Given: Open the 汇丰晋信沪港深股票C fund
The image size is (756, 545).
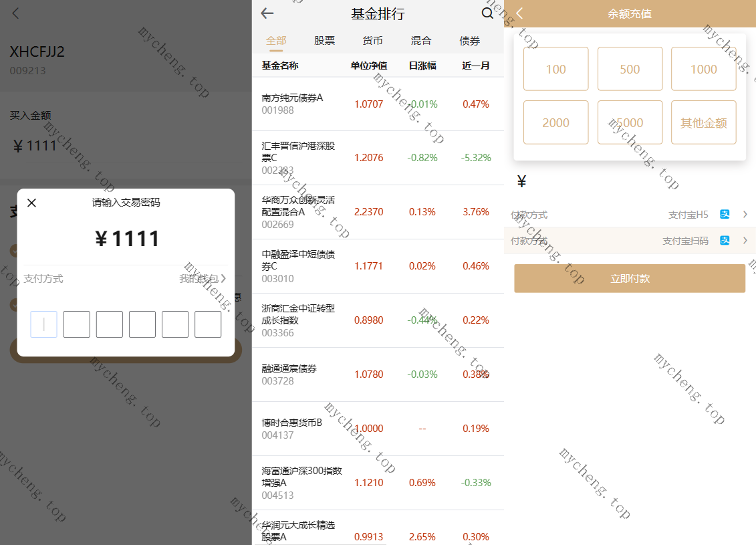Looking at the screenshot, I should [378, 158].
